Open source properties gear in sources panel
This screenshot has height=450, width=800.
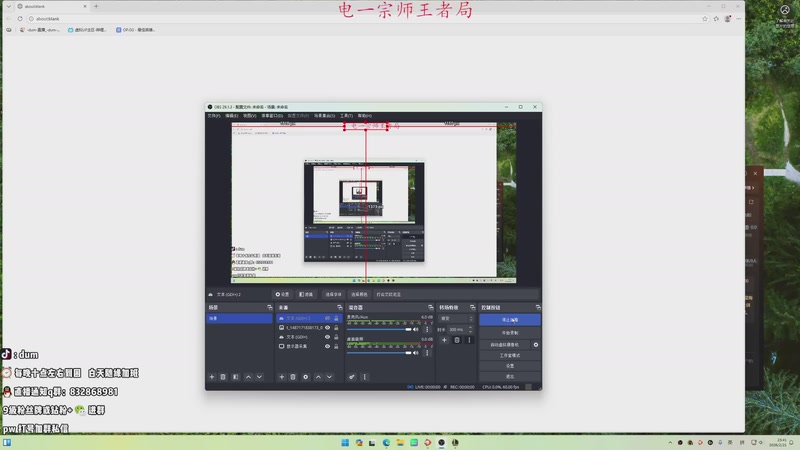305,377
